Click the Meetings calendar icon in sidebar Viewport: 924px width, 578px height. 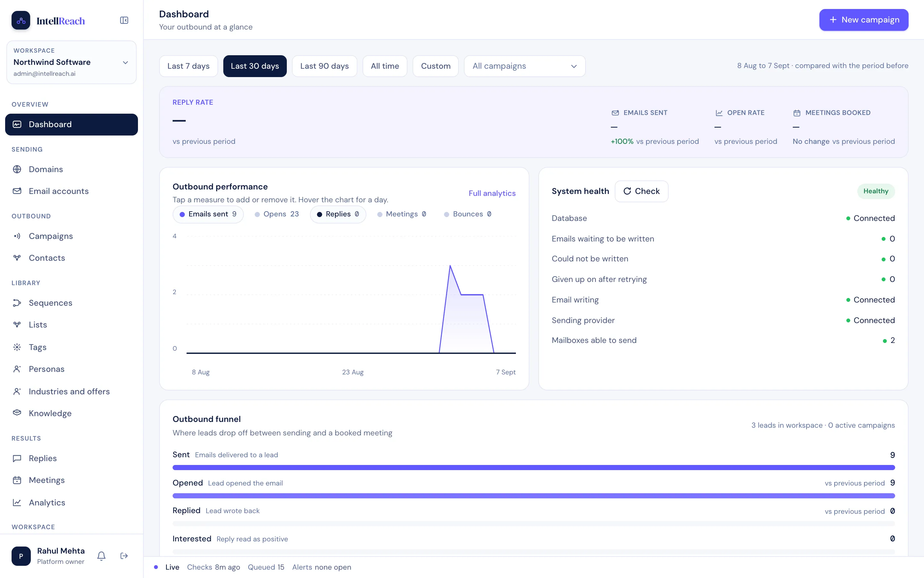pyautogui.click(x=17, y=480)
